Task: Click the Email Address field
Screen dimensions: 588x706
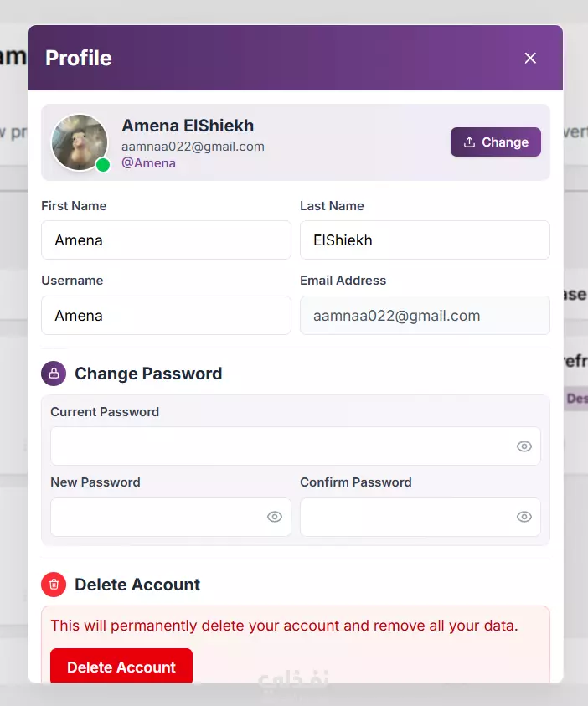Action: click(425, 315)
